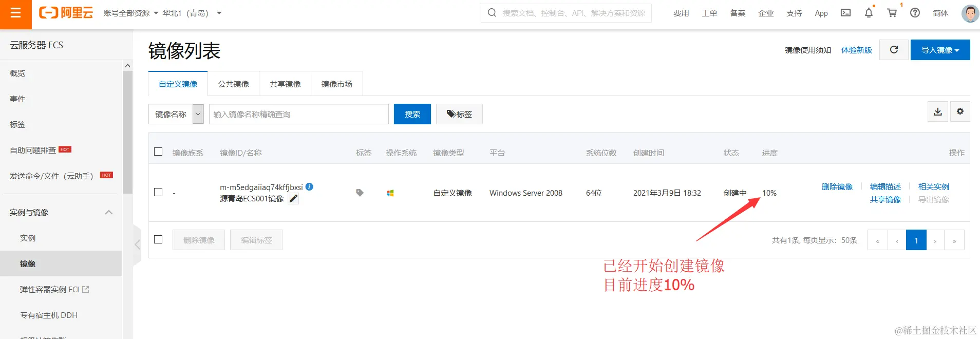The height and width of the screenshot is (339, 980).
Task: Edit image name with pencil icon
Action: 294,199
